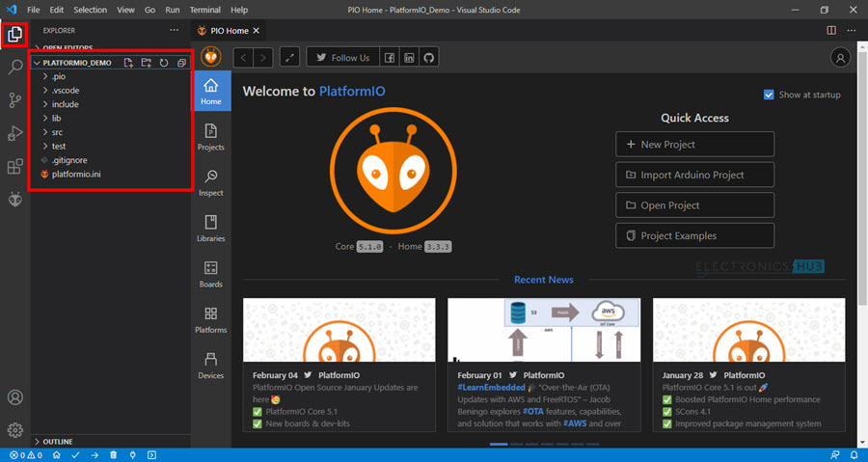
Task: Click Import Arduino Project button
Action: [x=694, y=176]
